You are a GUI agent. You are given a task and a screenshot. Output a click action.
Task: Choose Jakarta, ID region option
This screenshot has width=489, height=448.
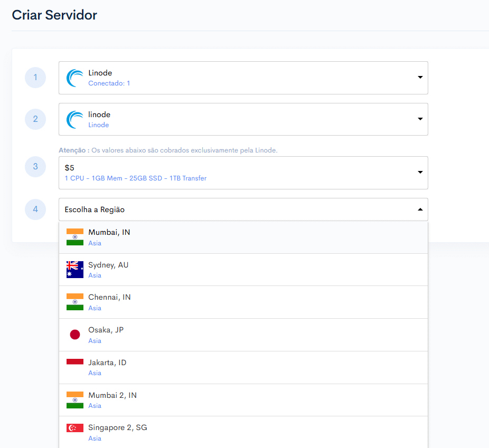(x=243, y=368)
